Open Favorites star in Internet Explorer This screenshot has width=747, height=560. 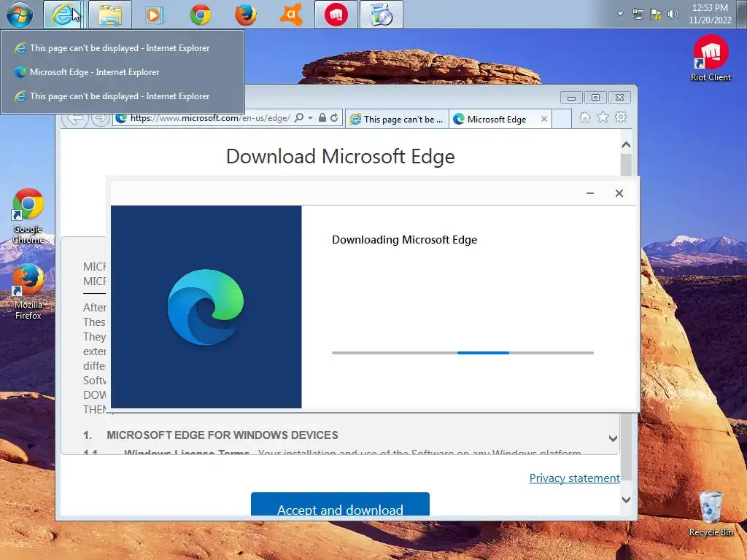603,117
